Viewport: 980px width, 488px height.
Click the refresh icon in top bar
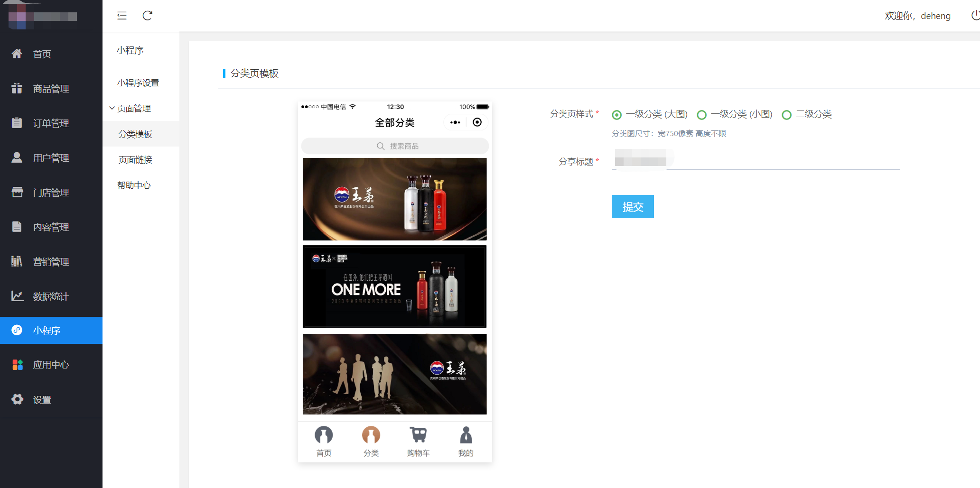click(x=148, y=16)
